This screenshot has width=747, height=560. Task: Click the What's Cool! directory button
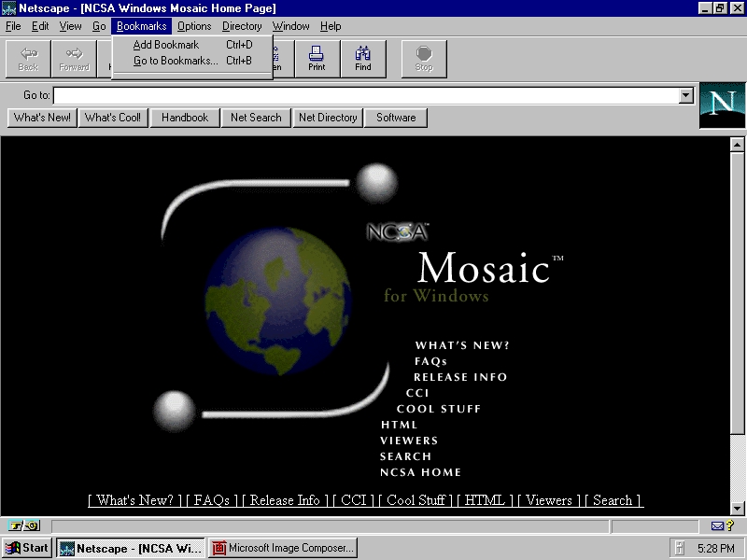pos(113,118)
